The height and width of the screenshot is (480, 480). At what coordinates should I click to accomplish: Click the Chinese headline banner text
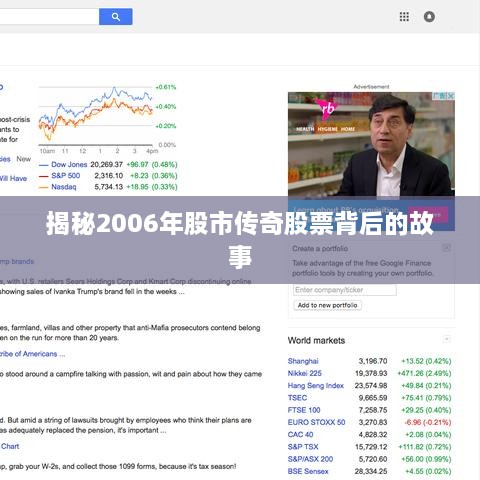point(240,240)
